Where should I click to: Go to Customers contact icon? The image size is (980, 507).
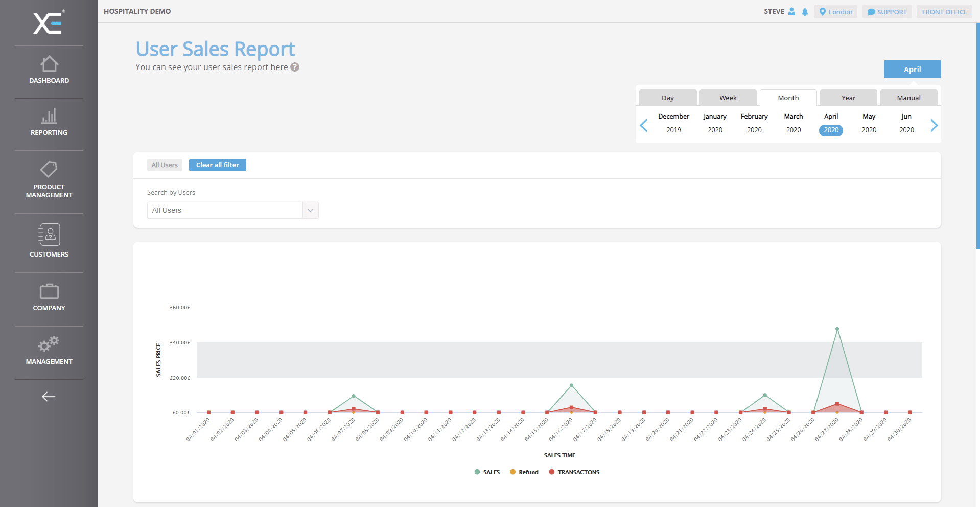pyautogui.click(x=49, y=235)
